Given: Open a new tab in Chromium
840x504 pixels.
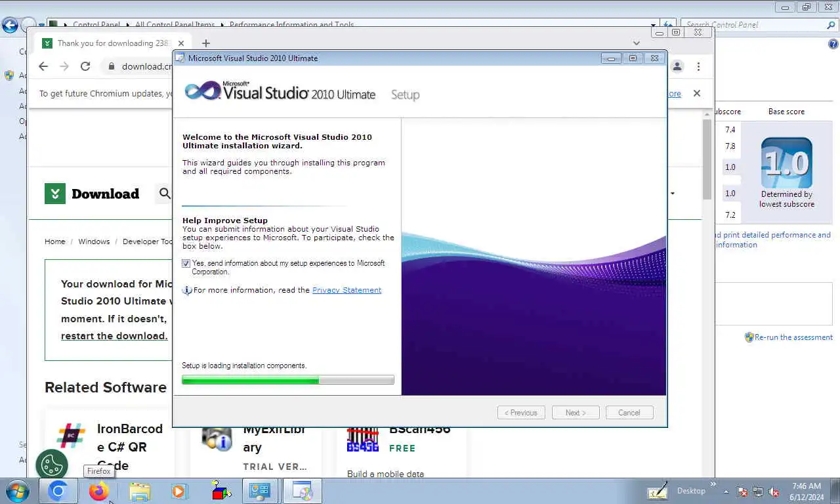Looking at the screenshot, I should [x=206, y=43].
